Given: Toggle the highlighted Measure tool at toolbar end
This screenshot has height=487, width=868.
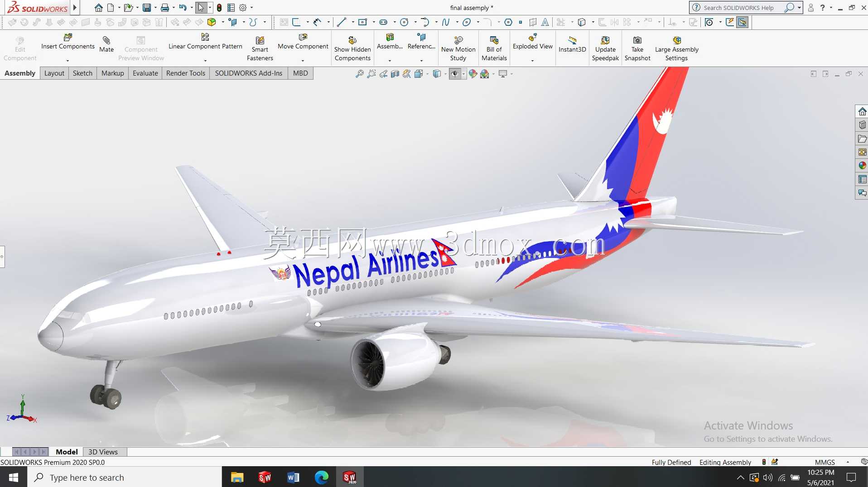Looking at the screenshot, I should (x=742, y=22).
